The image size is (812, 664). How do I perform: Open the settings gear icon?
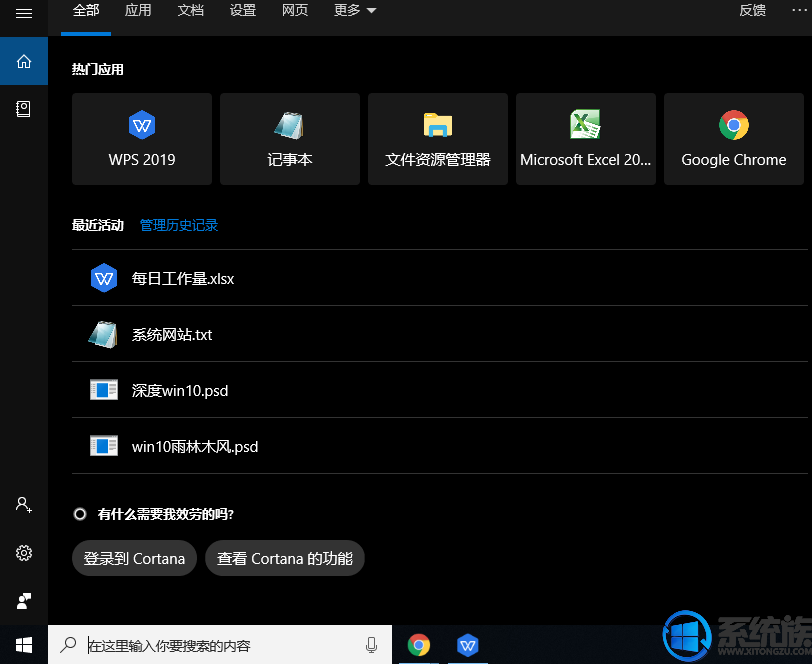[24, 553]
